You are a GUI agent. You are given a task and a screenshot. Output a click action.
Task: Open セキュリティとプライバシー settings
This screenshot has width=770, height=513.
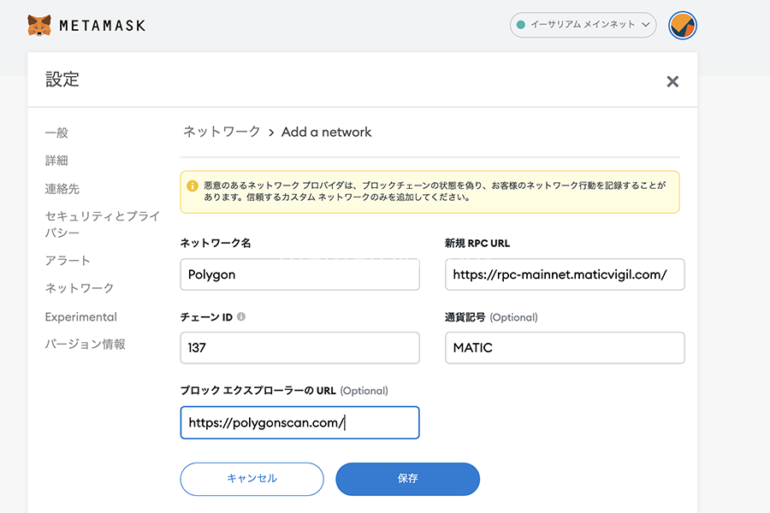pyautogui.click(x=102, y=224)
